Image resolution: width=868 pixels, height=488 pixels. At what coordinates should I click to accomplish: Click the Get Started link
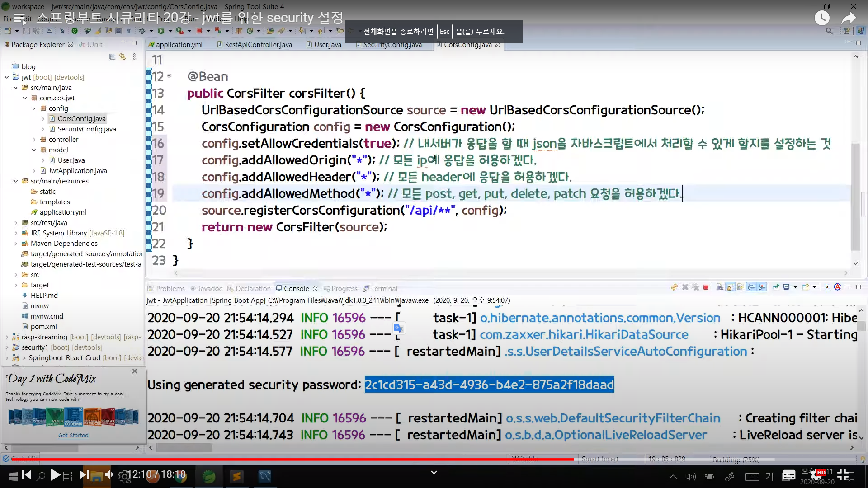pyautogui.click(x=73, y=436)
